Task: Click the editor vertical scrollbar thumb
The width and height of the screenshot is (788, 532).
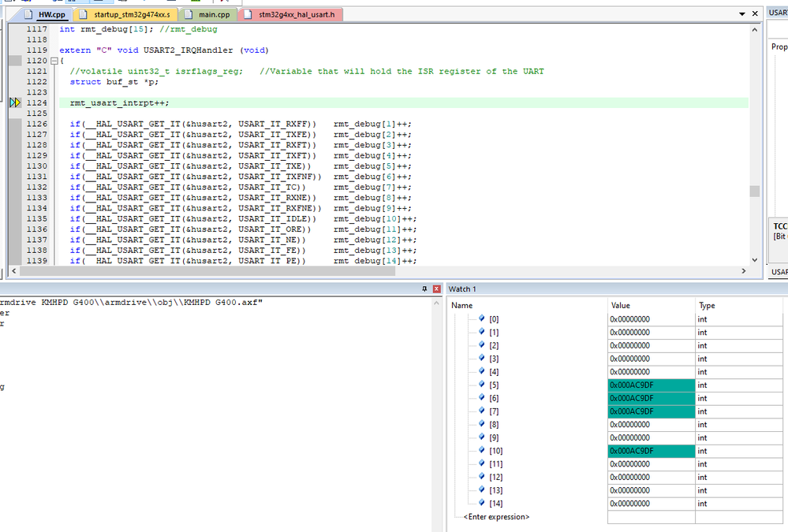Action: tap(754, 191)
